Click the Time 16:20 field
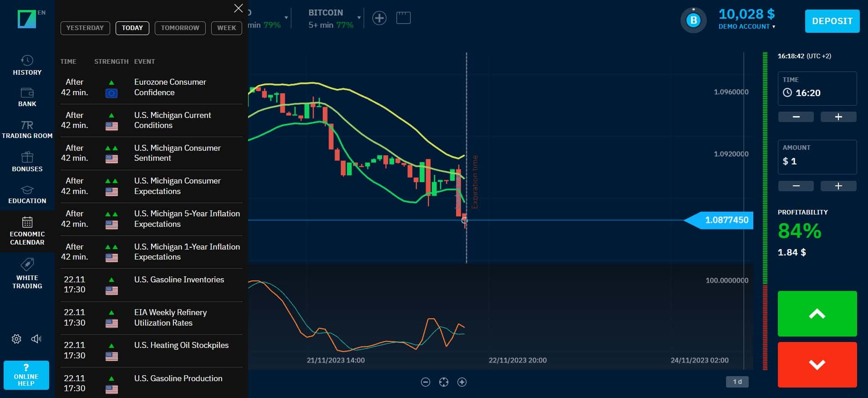The width and height of the screenshot is (868, 398). click(817, 88)
